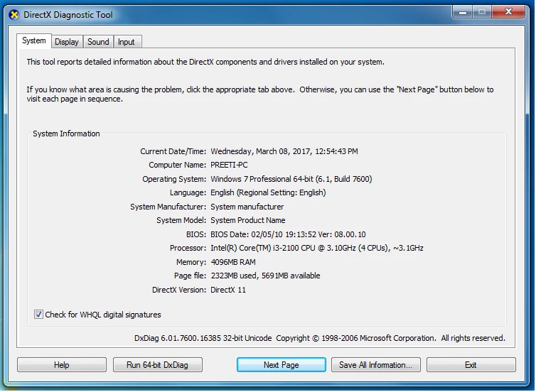Switch to the Sound tab
Viewport: 536px width, 392px height.
tap(98, 42)
